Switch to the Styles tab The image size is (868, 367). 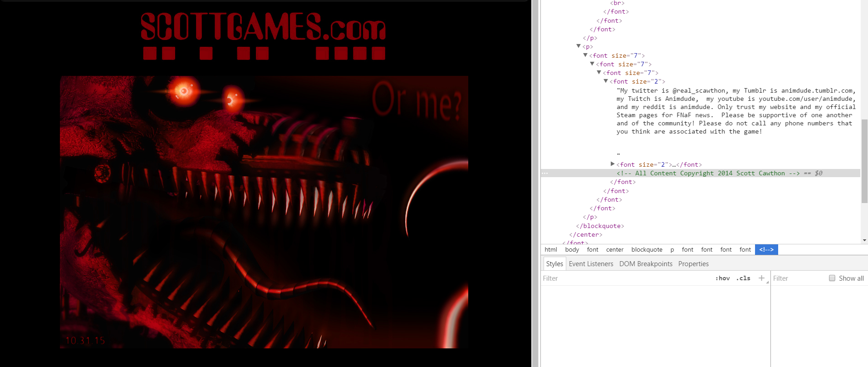[x=554, y=264]
